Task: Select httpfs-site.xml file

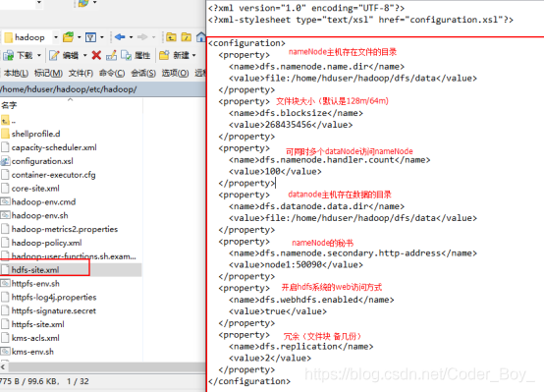Action: click(32, 324)
